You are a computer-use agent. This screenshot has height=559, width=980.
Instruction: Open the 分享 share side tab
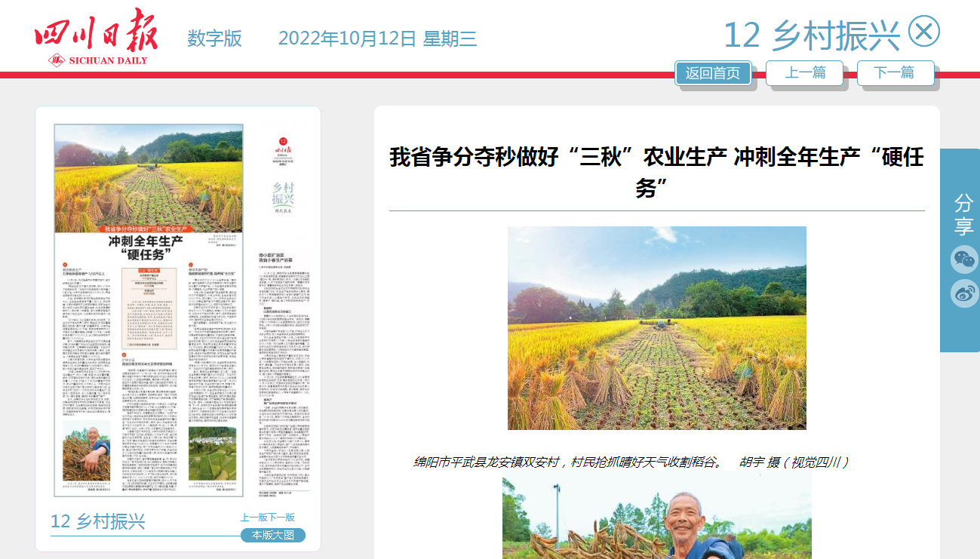point(963,214)
